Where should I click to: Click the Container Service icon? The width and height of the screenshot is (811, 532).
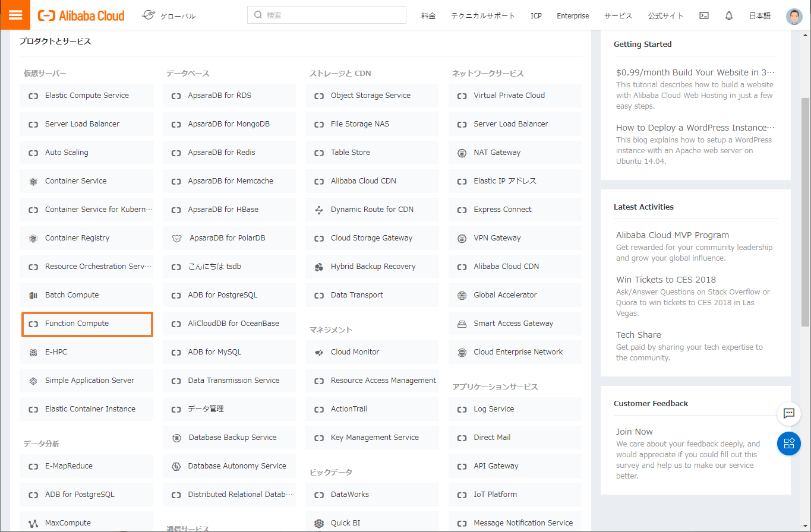pos(33,181)
